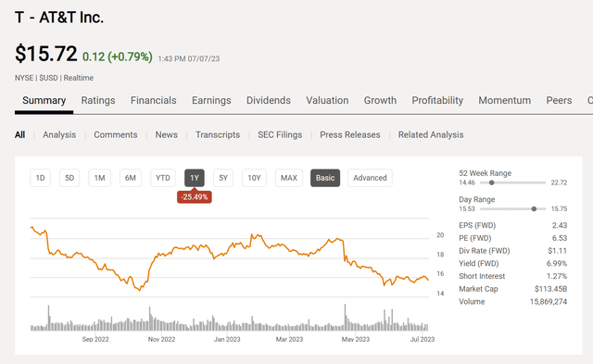Open the Financials tab

point(153,101)
